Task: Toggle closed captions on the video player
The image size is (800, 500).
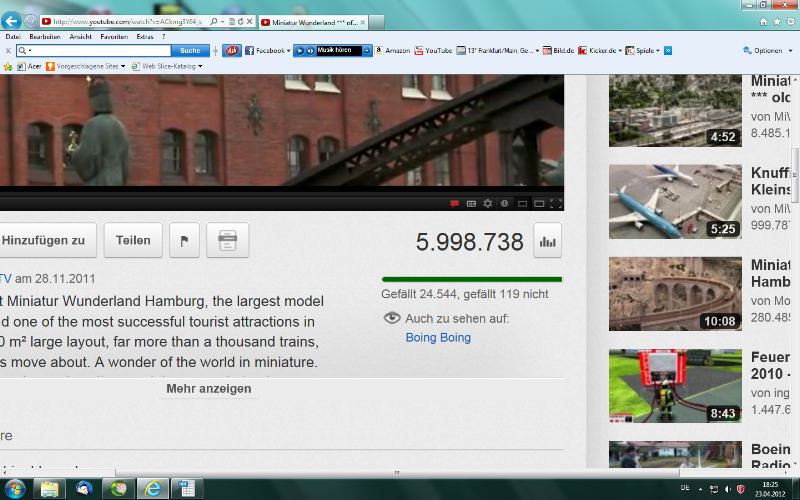Action: click(x=471, y=204)
